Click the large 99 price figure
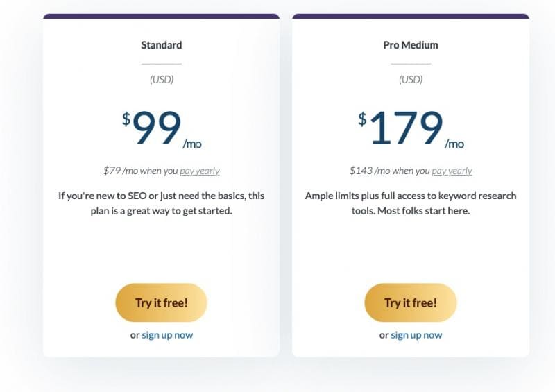Viewport: 555px width, 392px height. (x=157, y=128)
